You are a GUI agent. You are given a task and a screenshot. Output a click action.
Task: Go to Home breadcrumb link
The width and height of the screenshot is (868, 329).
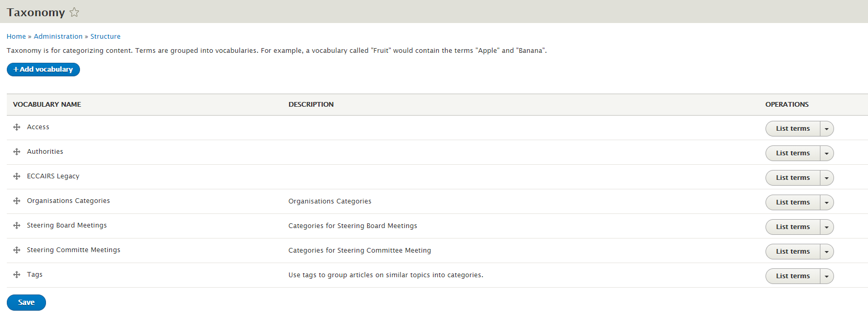[16, 37]
